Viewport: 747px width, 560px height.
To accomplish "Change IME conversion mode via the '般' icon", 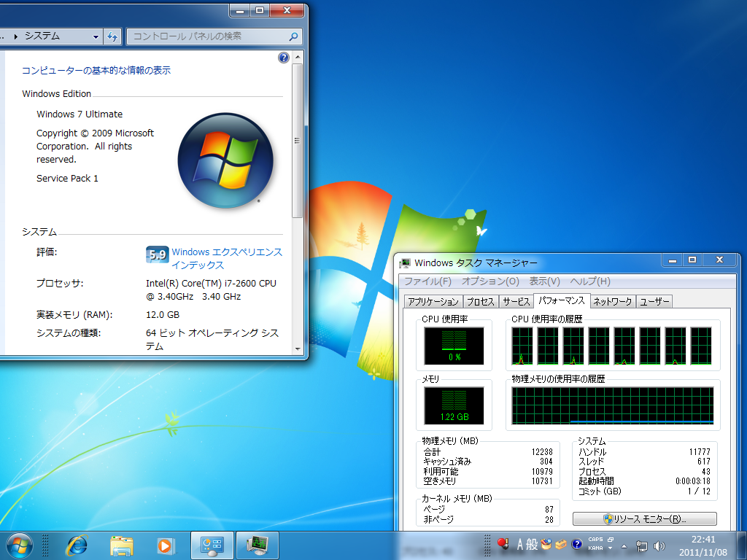I will [532, 544].
